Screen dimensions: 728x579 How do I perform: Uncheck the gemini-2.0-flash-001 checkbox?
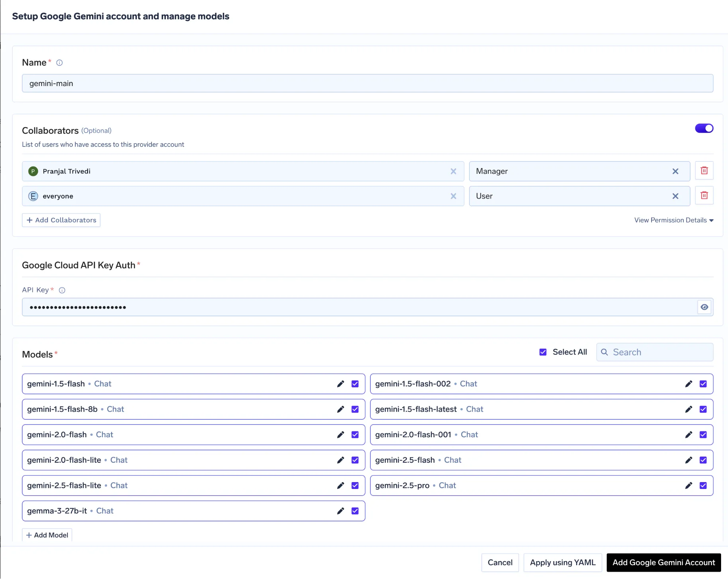coord(703,435)
